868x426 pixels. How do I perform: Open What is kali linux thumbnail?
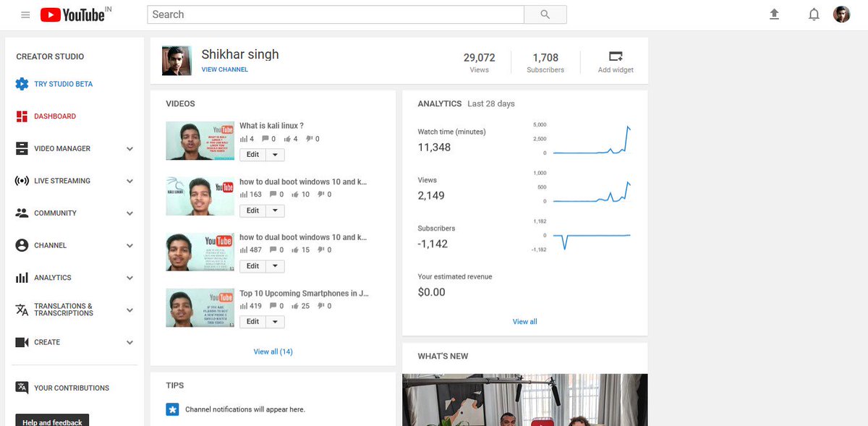coord(200,140)
